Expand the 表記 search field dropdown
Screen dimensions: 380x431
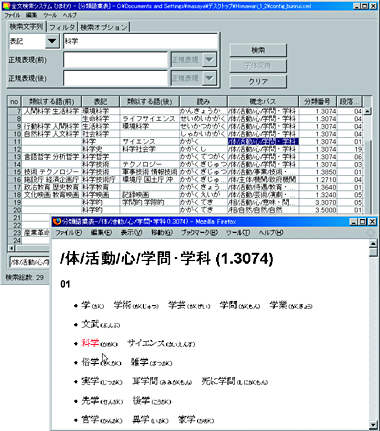[x=52, y=41]
